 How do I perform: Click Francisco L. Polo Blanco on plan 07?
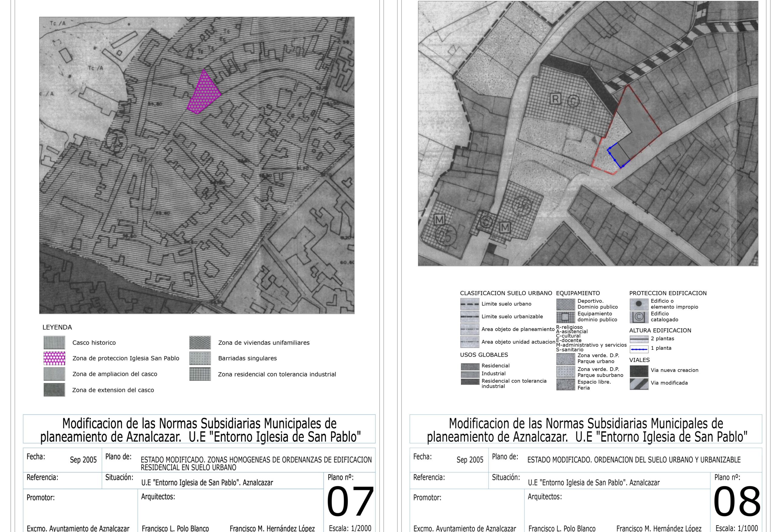pyautogui.click(x=175, y=529)
